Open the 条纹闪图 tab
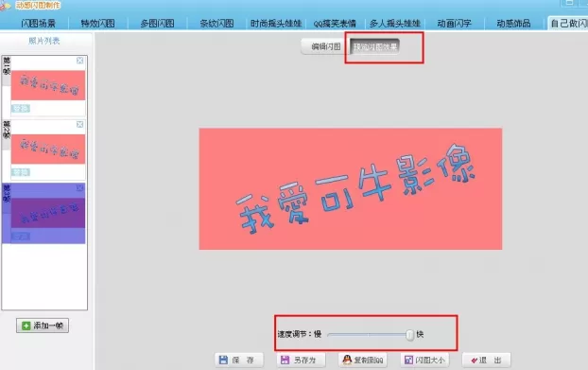Screen dimensions: 588x370 coord(216,24)
